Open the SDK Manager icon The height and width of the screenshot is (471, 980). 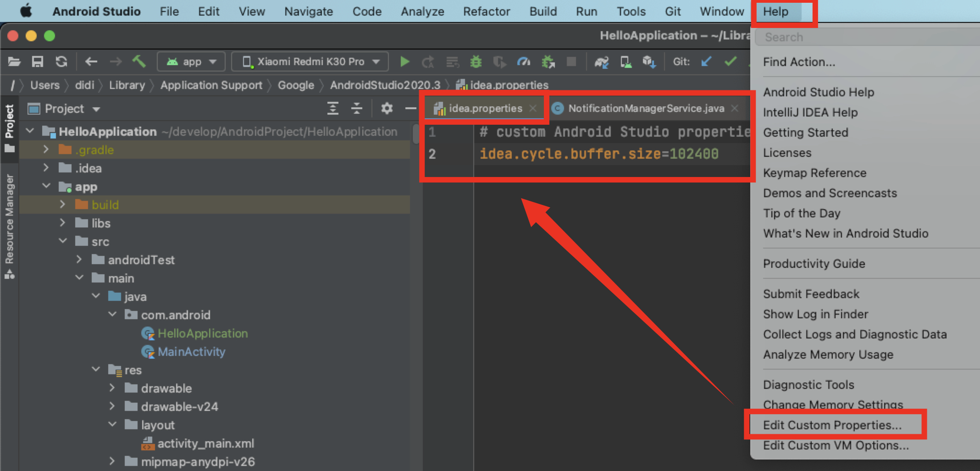pos(649,62)
